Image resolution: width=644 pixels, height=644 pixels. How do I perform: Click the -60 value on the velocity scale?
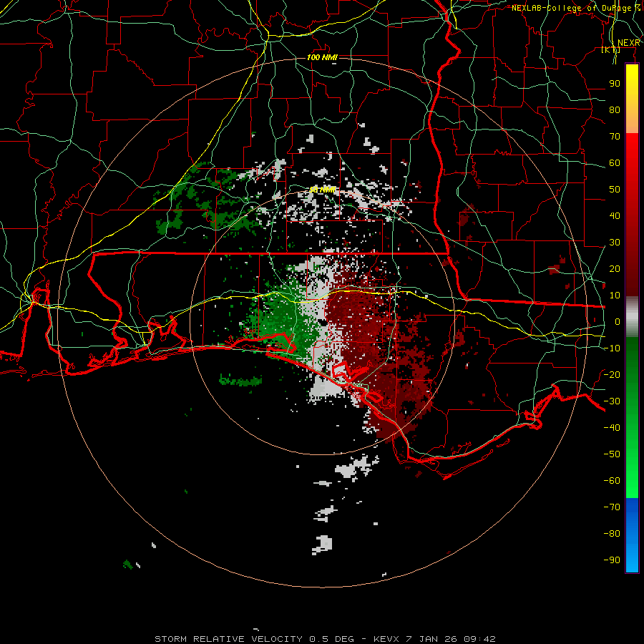[x=612, y=481]
